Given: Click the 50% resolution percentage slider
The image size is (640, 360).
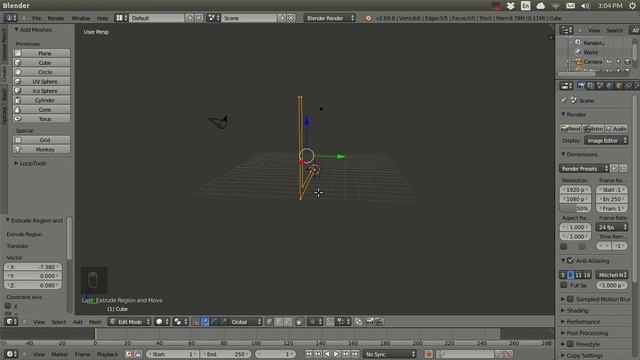Looking at the screenshot, I should [x=575, y=208].
